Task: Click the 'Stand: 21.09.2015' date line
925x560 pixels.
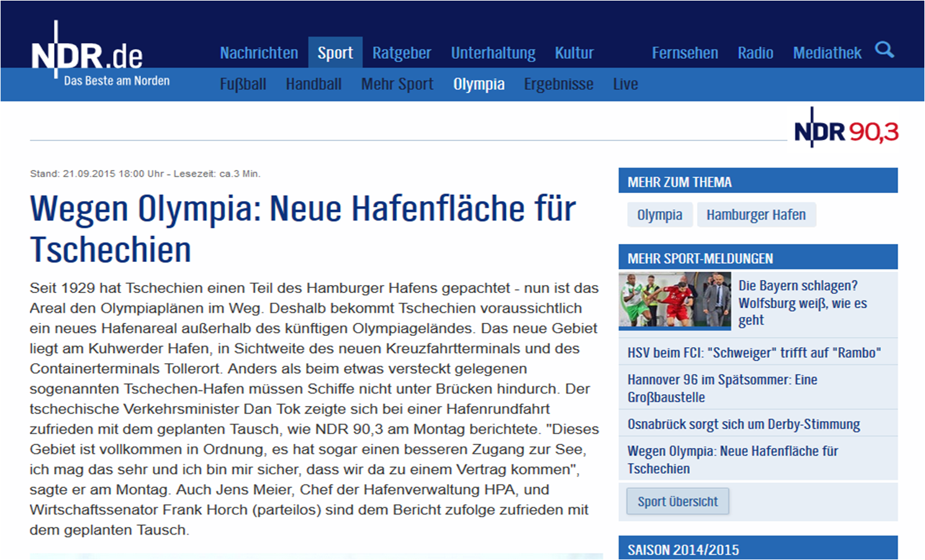Action: (145, 174)
